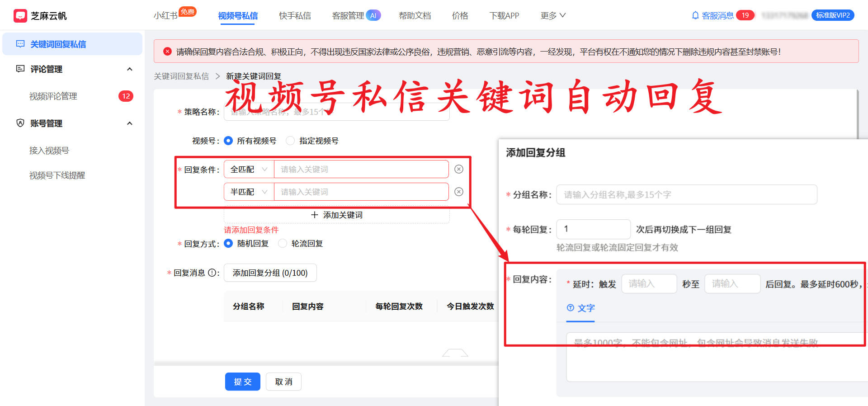Viewport: 868px width, 406px height.
Task: Go back via 关键词回复私信 breadcrumb link
Action: click(181, 76)
